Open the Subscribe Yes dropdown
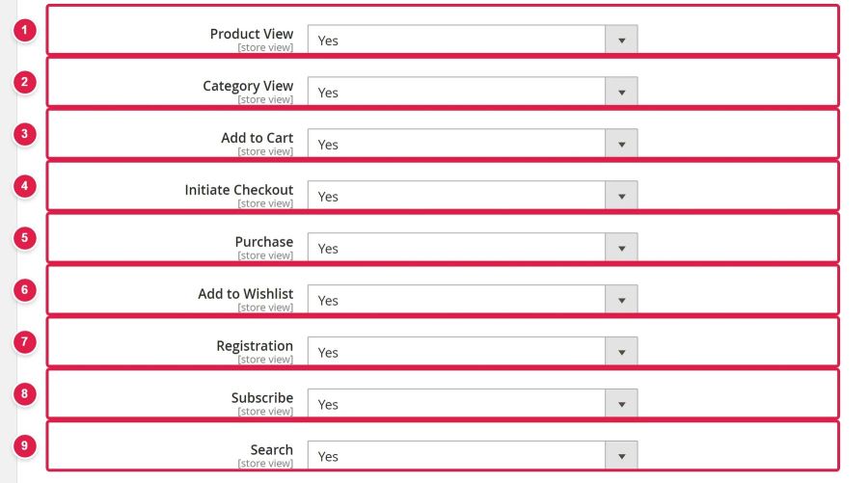 click(473, 404)
